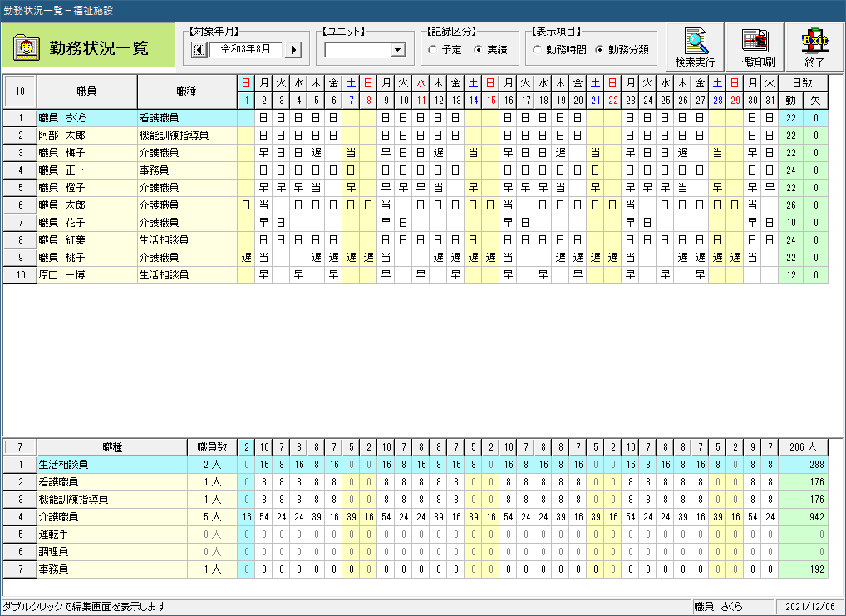Select the 生活相談員 row in summary table
This screenshot has width=846, height=616.
[111, 464]
